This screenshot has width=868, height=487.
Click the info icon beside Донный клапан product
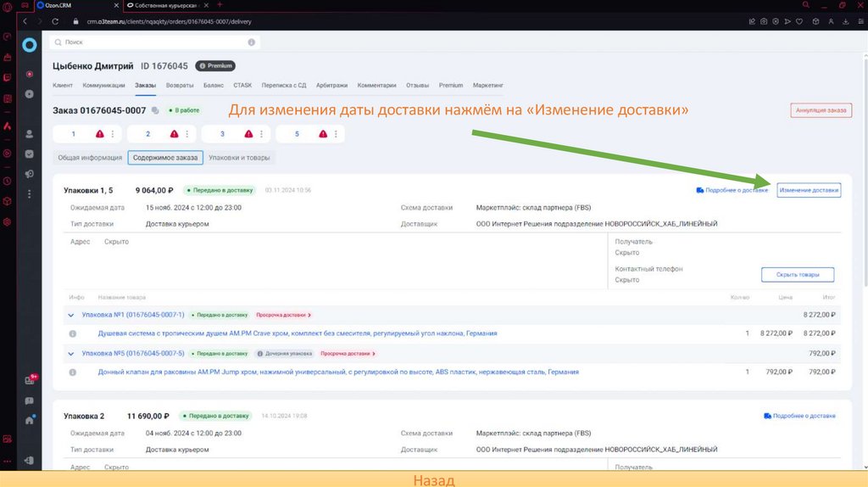click(x=73, y=372)
